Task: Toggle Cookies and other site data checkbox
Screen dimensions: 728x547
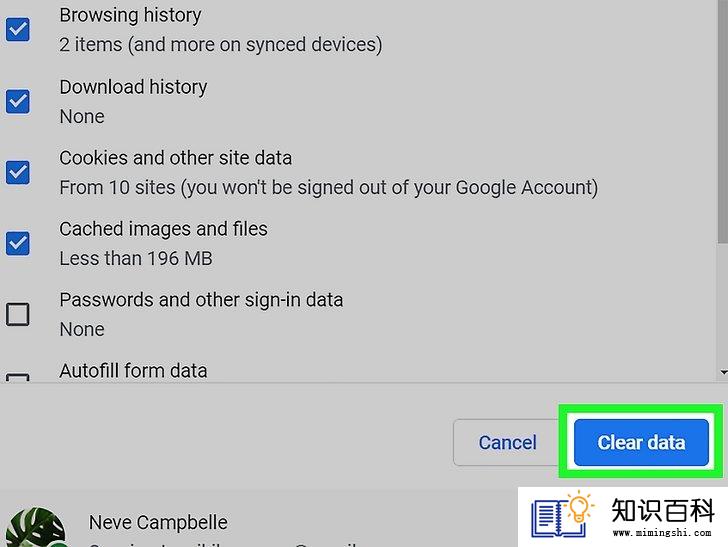Action: [x=18, y=172]
